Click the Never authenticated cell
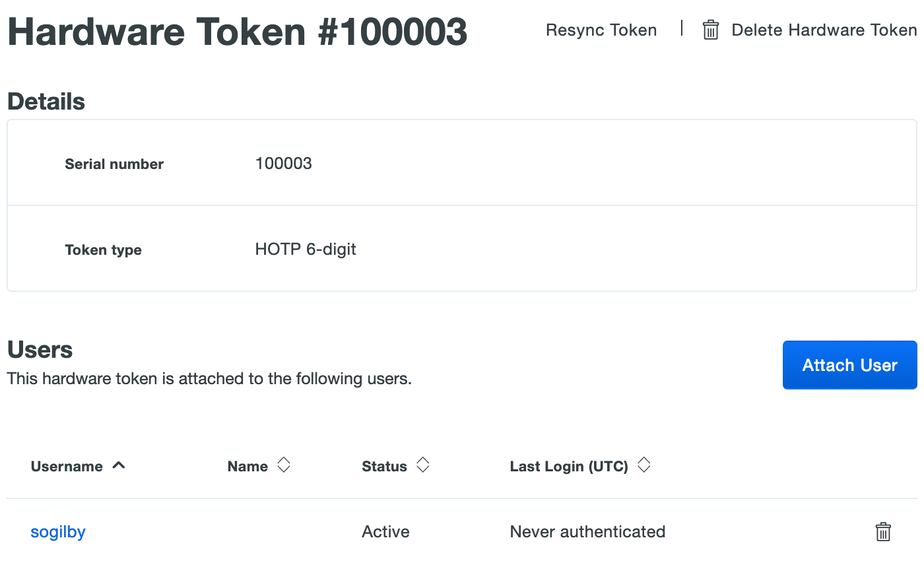Screen dimensions: 924x571 tap(587, 532)
